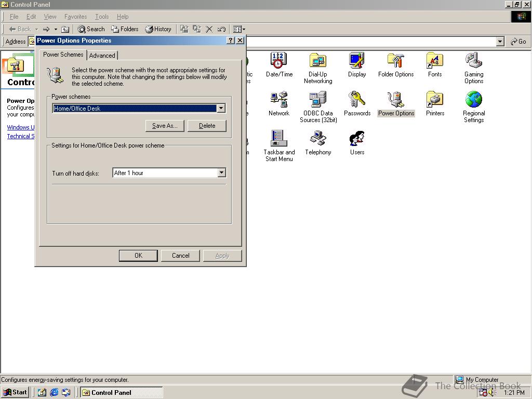Click the Delete X toolbar icon
This screenshot has height=399, width=532.
tap(209, 29)
